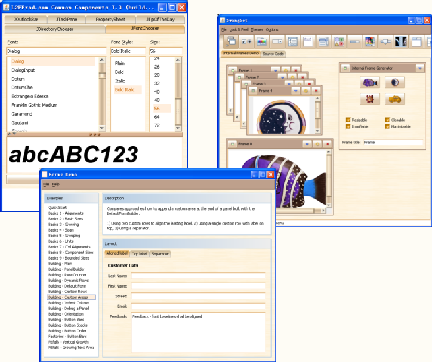Open the Look & Feel menu in SwingSet
Screen dimensions: 432x362
[x=239, y=30]
